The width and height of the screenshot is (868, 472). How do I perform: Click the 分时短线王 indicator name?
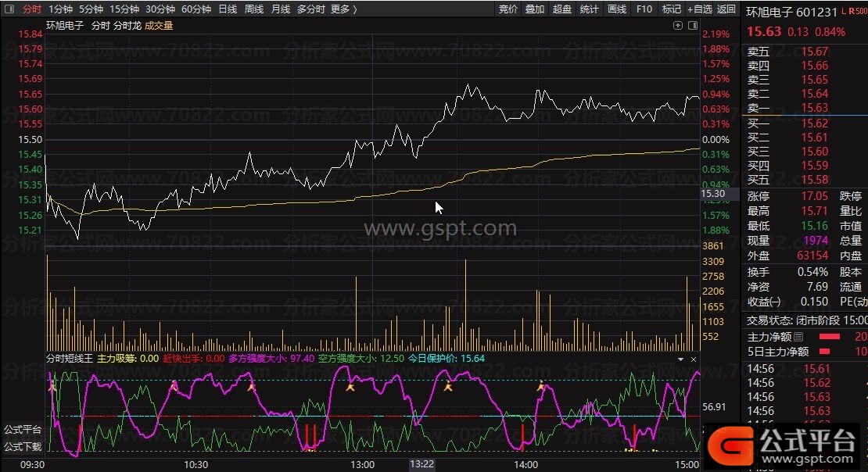click(69, 359)
